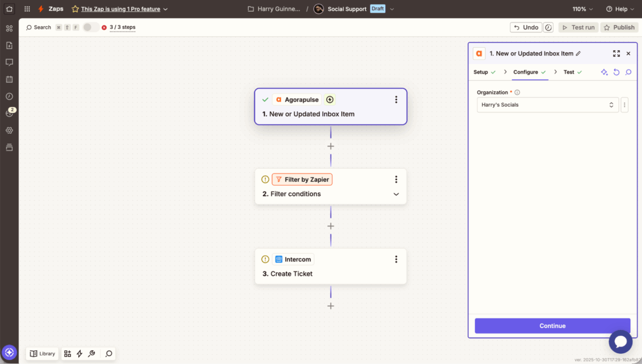Select the AI sparkle icon in step panel
Image resolution: width=642 pixels, height=364 pixels.
(604, 72)
